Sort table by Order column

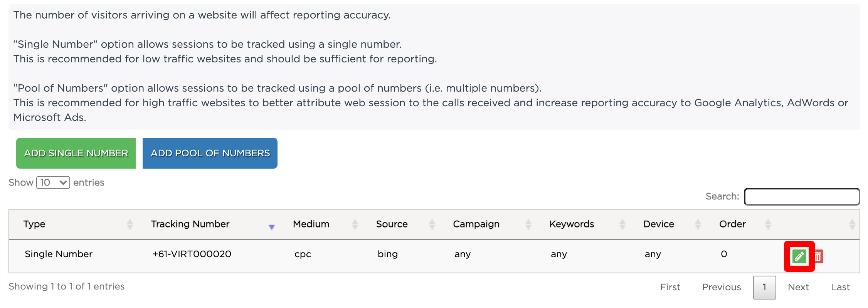tap(768, 224)
